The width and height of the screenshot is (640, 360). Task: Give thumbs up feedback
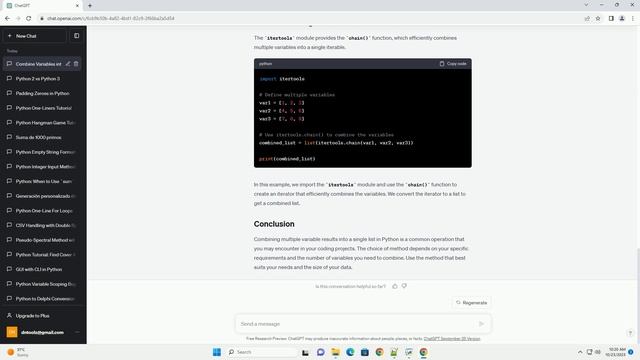395,286
